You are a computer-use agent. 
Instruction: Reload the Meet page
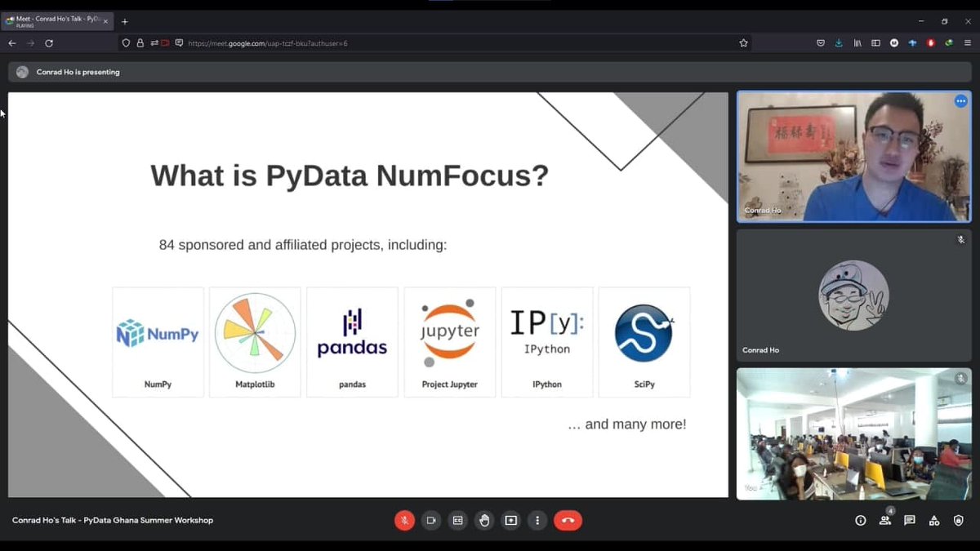49,43
